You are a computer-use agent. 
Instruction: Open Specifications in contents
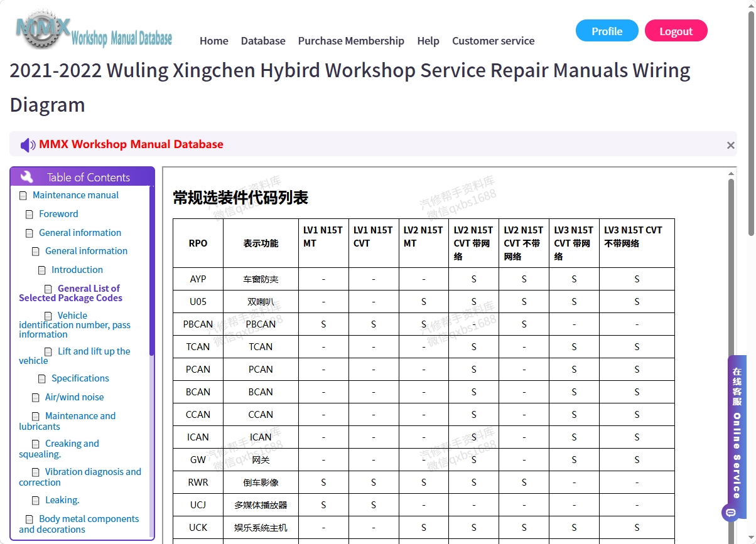[80, 378]
